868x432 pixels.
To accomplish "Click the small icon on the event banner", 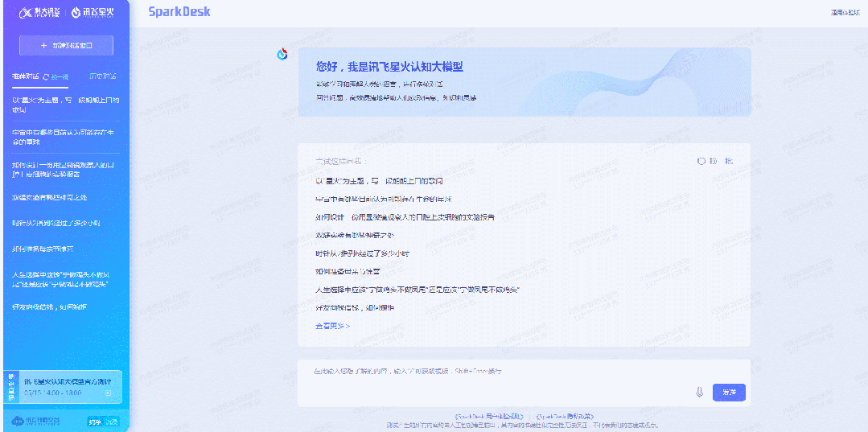I will [108, 393].
